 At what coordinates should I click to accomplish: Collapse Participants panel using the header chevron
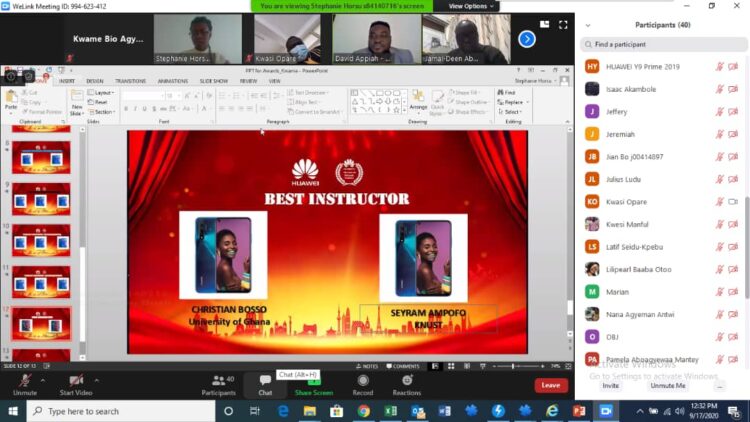coord(587,25)
